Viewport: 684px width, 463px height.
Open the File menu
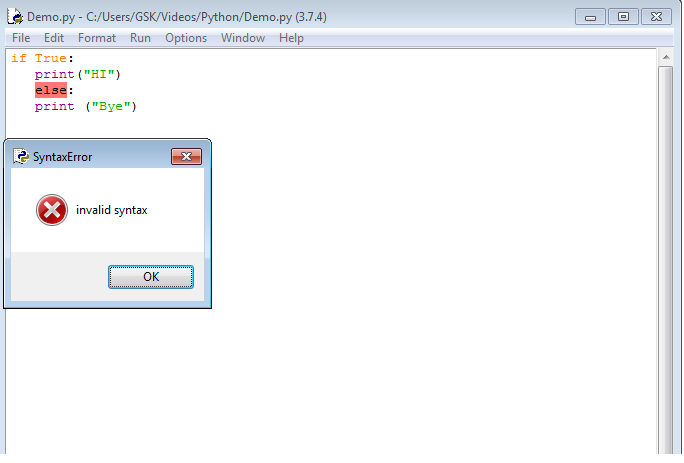tap(21, 38)
